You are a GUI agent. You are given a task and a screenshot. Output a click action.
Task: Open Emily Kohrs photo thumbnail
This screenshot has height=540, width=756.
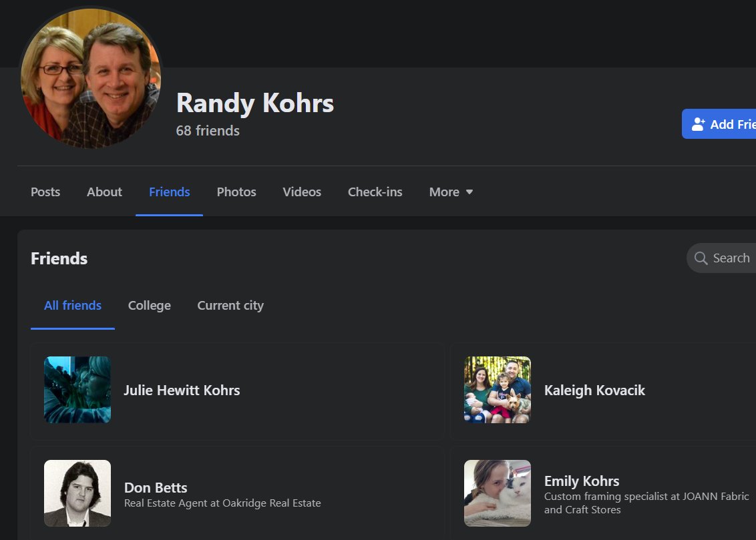[x=498, y=493]
